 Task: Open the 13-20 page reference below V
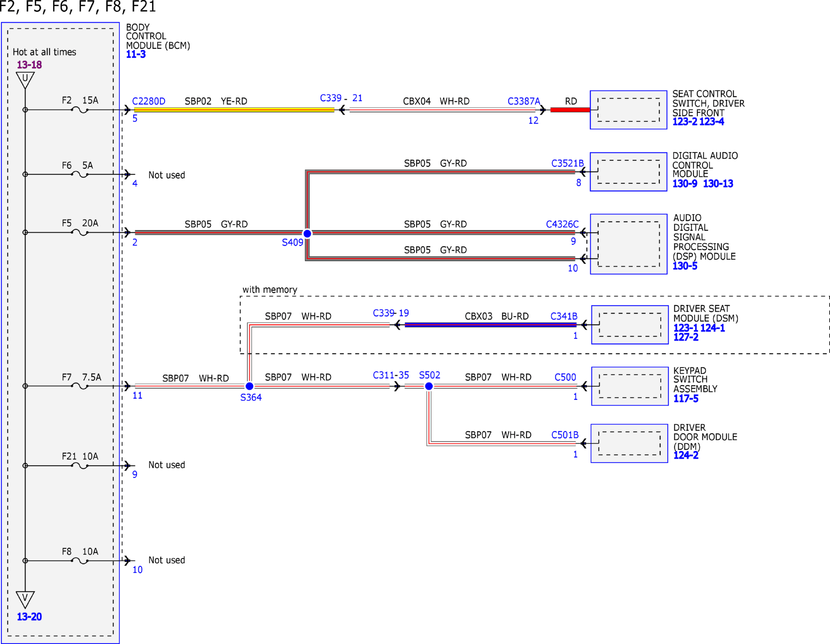(x=29, y=617)
